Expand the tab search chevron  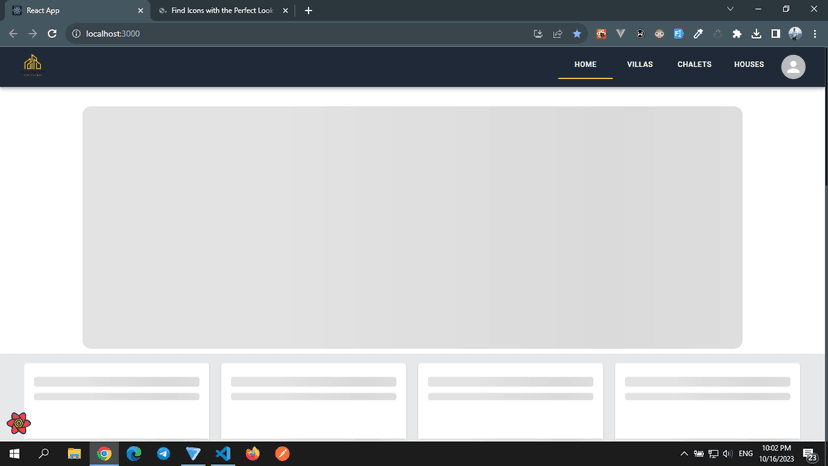coord(730,10)
